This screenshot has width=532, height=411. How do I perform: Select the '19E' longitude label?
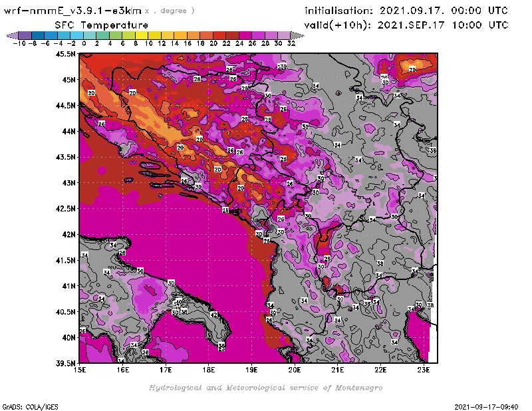pyautogui.click(x=251, y=370)
